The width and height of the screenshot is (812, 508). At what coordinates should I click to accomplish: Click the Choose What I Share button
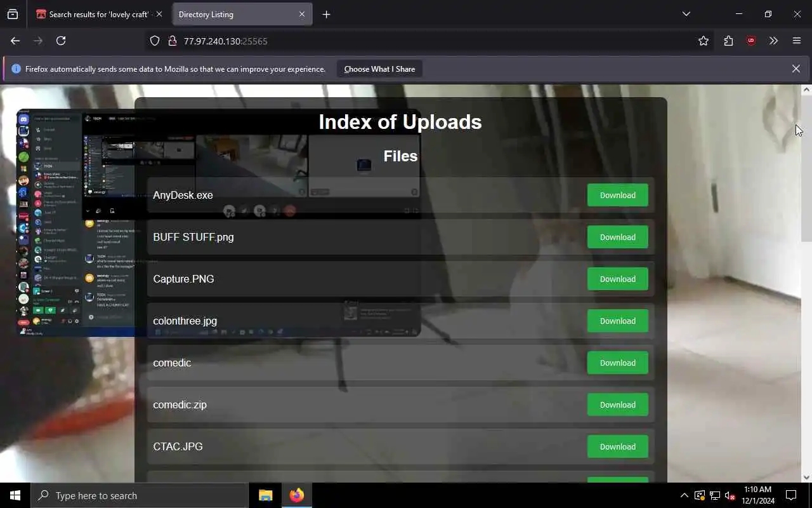pyautogui.click(x=379, y=69)
